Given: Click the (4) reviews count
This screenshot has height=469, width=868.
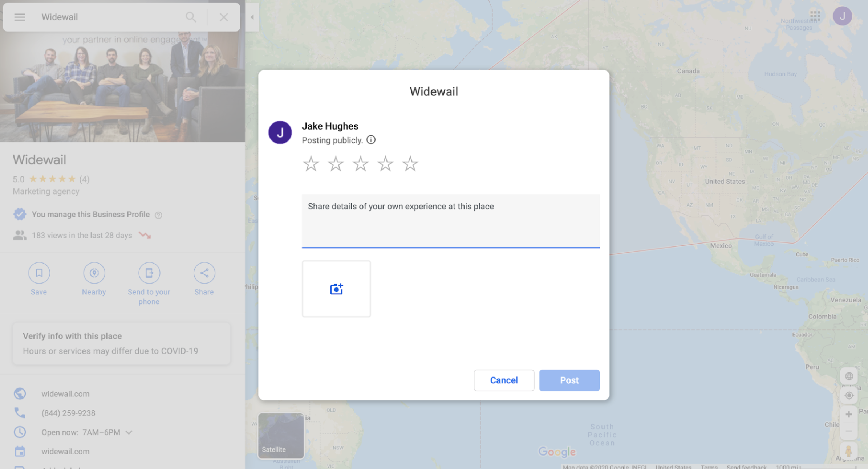Looking at the screenshot, I should click(84, 179).
